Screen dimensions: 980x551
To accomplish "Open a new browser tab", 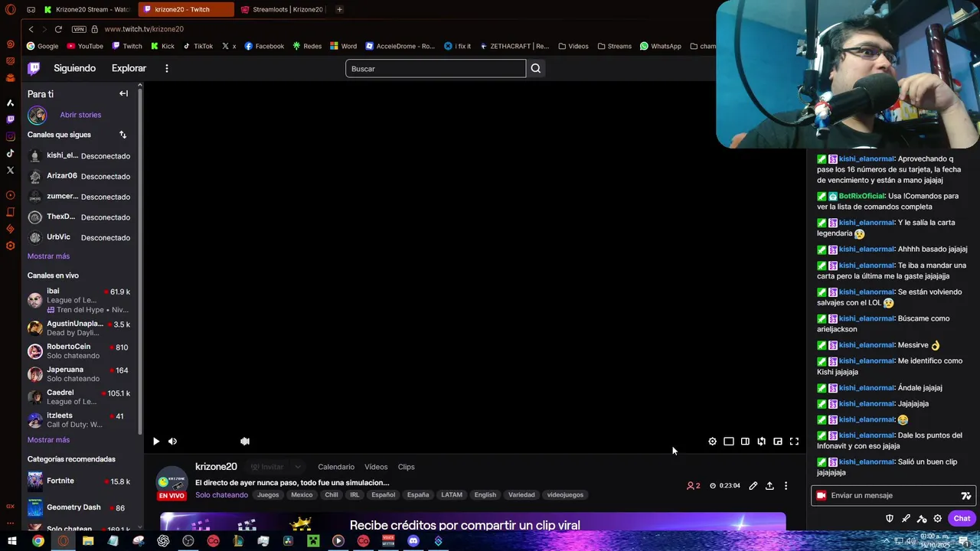I will [x=339, y=9].
